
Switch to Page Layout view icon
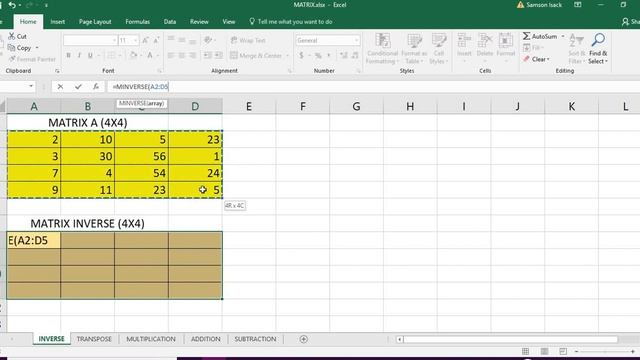(544, 351)
